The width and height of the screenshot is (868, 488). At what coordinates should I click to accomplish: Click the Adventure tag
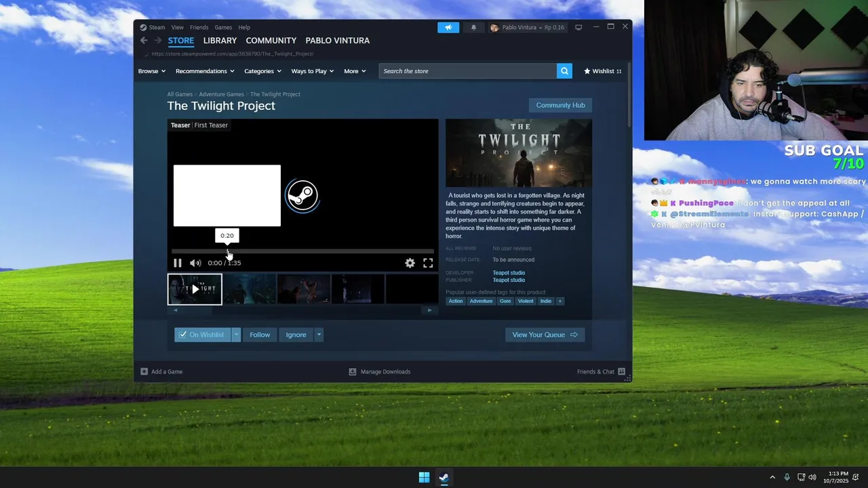pyautogui.click(x=481, y=301)
